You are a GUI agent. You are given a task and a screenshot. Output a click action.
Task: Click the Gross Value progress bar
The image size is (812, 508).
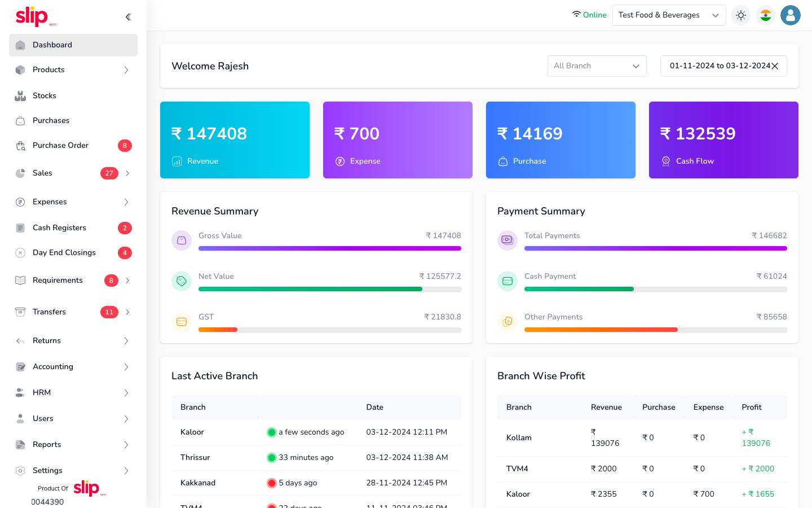click(329, 248)
